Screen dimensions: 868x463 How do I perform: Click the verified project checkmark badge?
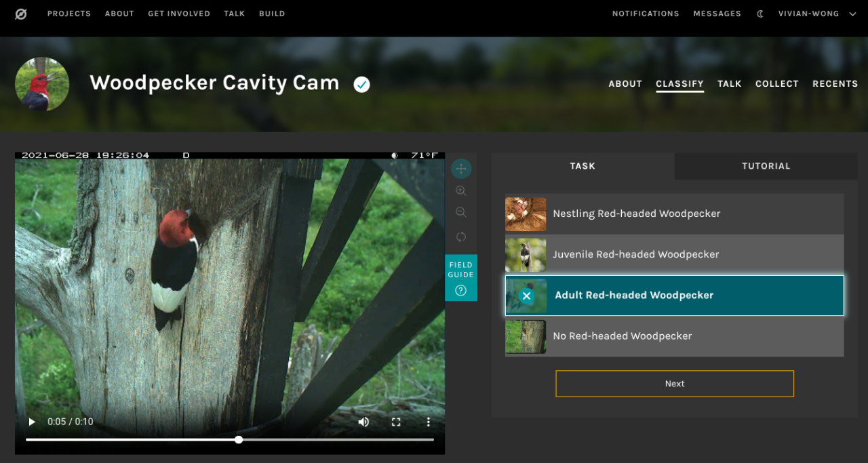tap(362, 85)
